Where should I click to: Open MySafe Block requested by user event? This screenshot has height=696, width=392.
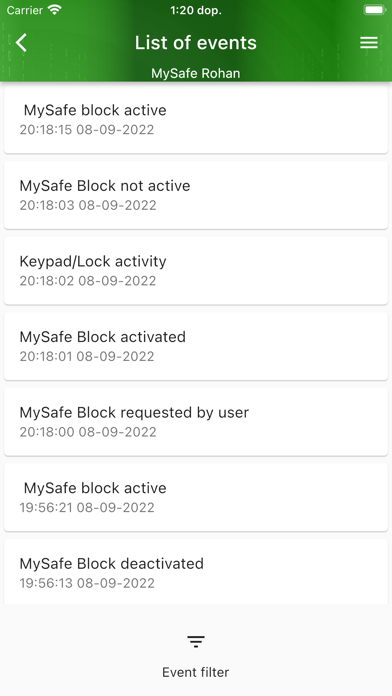[x=196, y=421]
